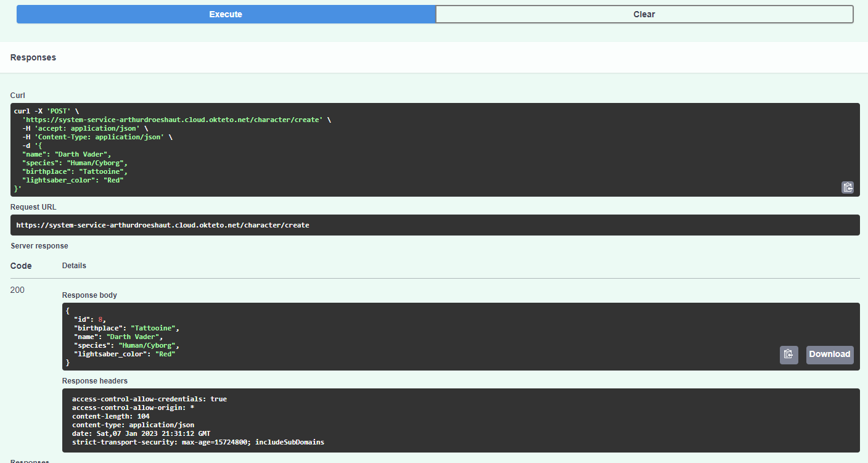Click the id value 8 in response
The width and height of the screenshot is (868, 463).
coord(100,319)
